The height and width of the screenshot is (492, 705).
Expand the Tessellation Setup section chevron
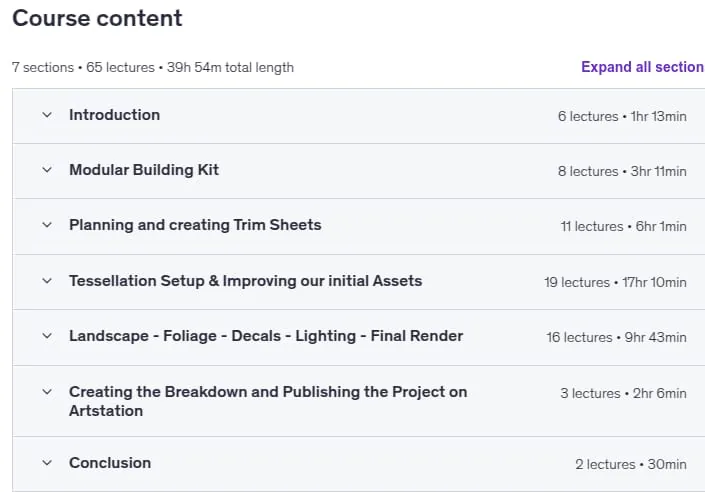coord(47,281)
